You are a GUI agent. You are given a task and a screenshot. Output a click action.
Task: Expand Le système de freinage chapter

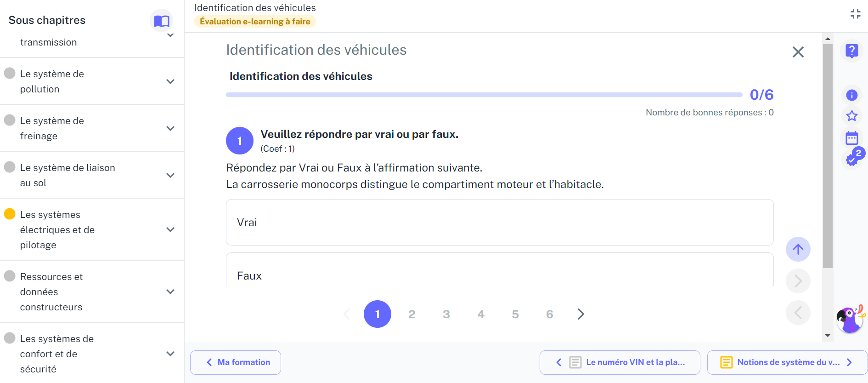pyautogui.click(x=92, y=128)
